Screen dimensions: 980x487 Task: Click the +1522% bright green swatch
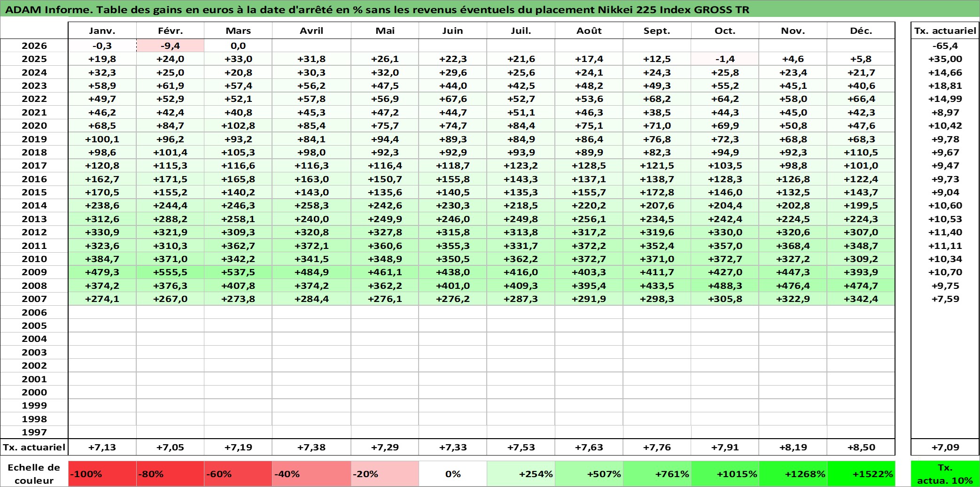861,474
